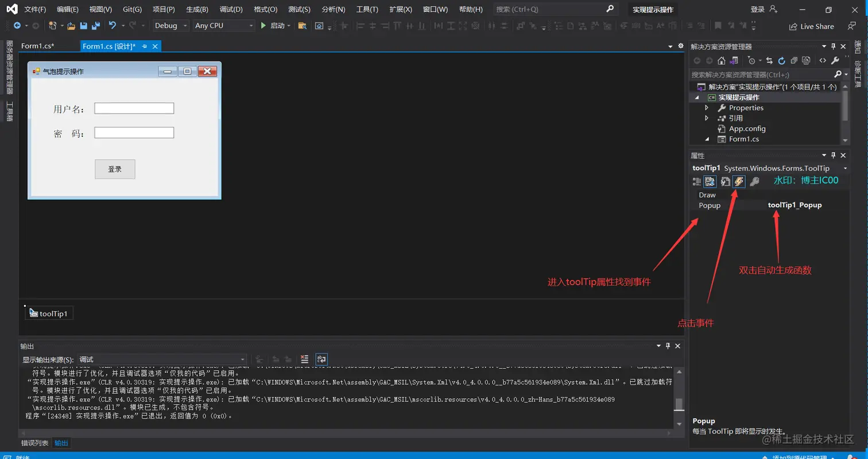
Task: Toggle word wrap in the Output panel
Action: [x=321, y=359]
